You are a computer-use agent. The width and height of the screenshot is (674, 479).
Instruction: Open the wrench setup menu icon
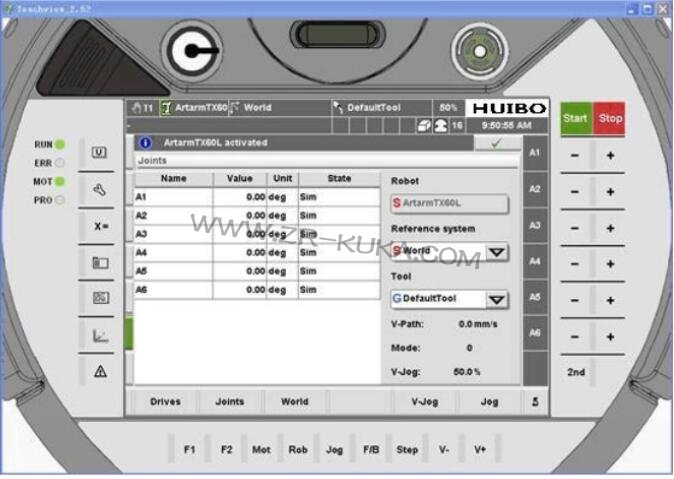pos(100,189)
